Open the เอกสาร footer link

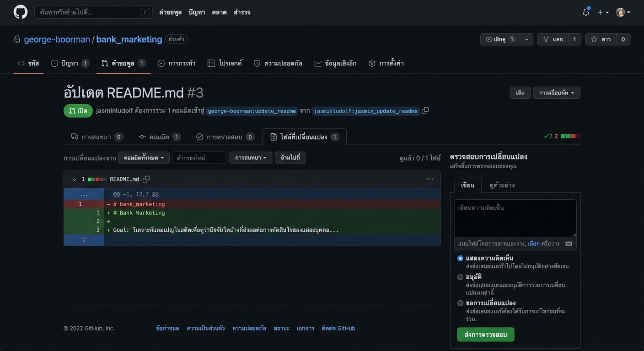(306, 328)
